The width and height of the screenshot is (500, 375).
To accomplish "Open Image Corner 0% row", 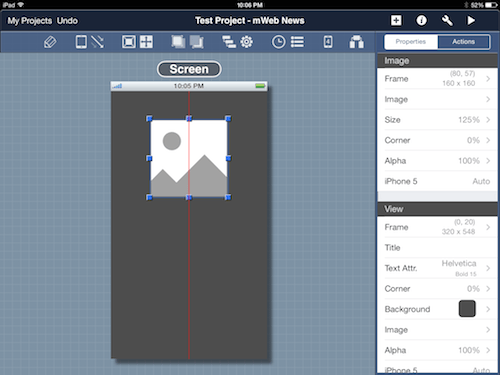I will 437,140.
